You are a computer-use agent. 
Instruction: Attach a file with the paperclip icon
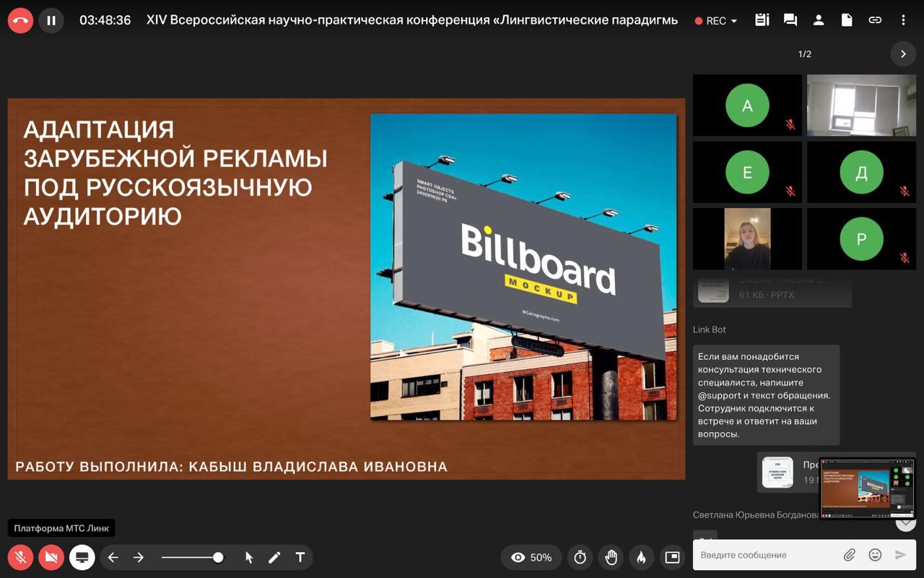[x=850, y=555]
